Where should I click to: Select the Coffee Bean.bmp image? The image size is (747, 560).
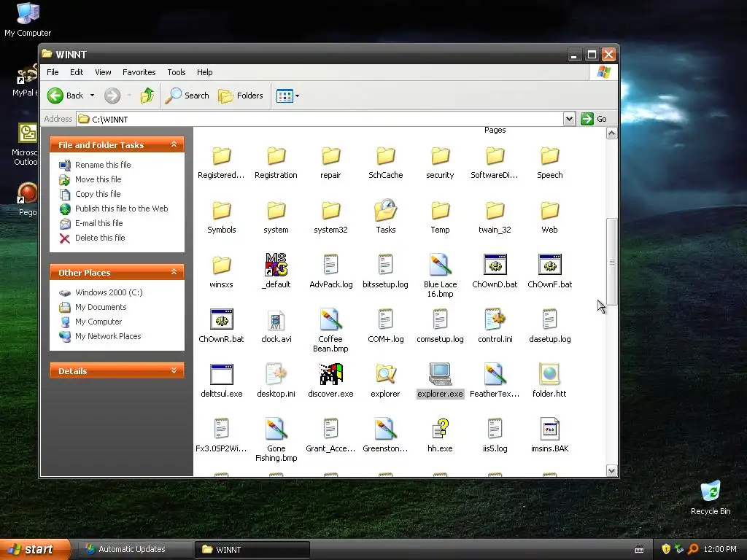330,320
